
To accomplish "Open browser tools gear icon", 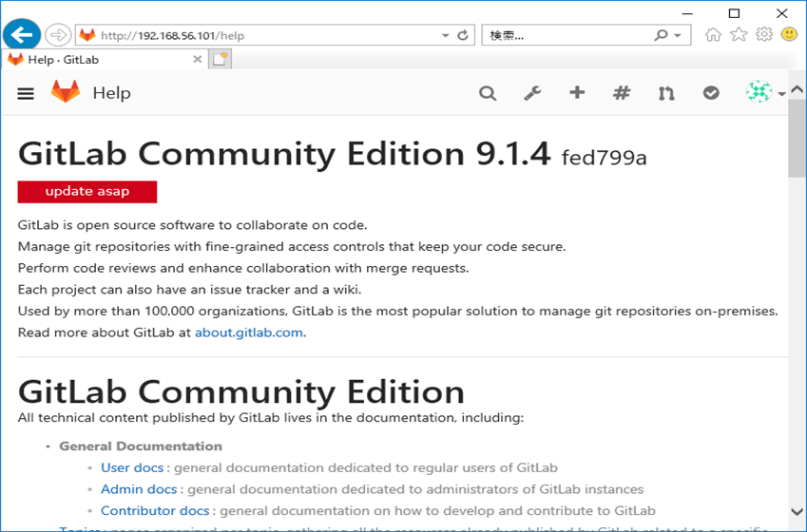I will coord(764,34).
